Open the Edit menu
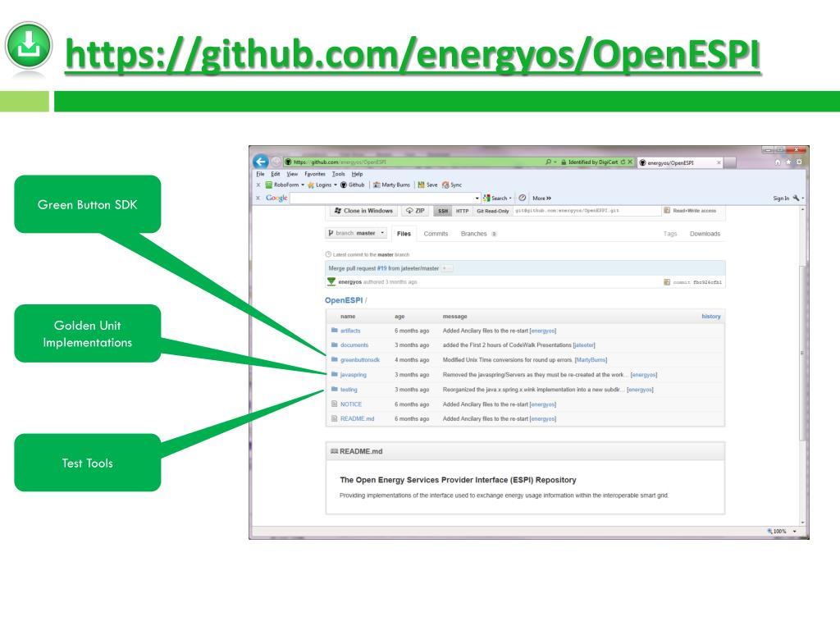 pos(276,174)
